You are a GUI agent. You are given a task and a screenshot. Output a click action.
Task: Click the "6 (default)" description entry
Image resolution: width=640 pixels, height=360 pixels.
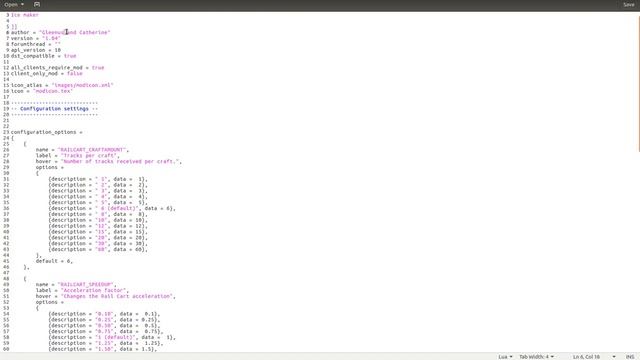(117, 209)
